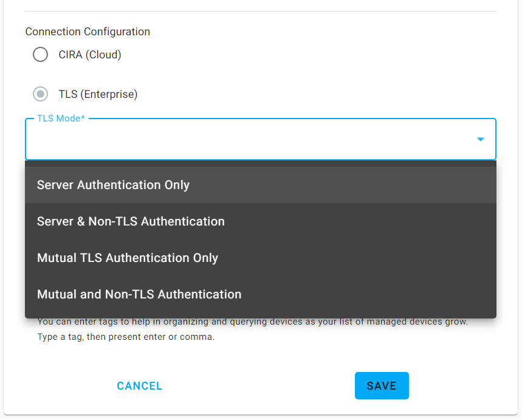Choose Server & Non-TLS Authentication
This screenshot has width=522, height=420.
click(x=131, y=221)
